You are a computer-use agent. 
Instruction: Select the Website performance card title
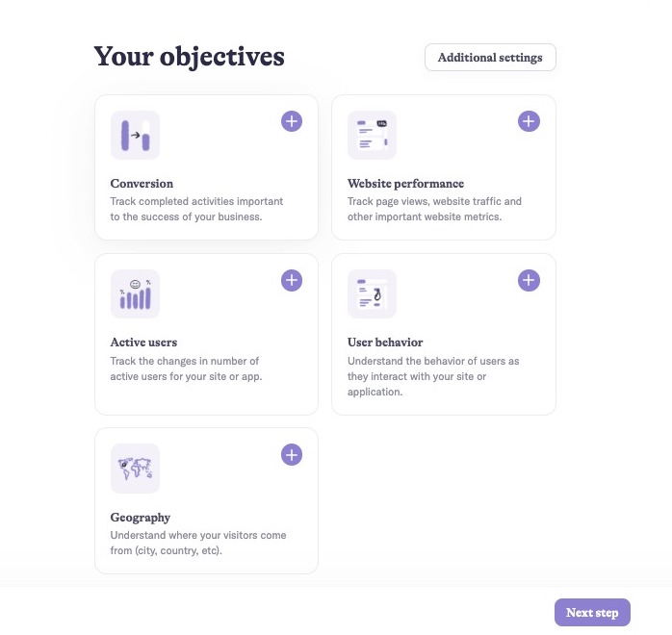click(x=405, y=184)
